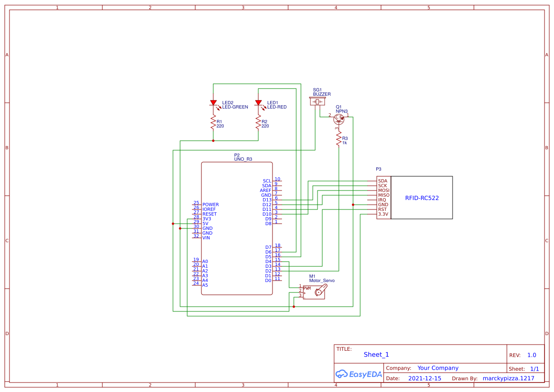
Task: Click the BUZZER label text
Action: (x=322, y=94)
